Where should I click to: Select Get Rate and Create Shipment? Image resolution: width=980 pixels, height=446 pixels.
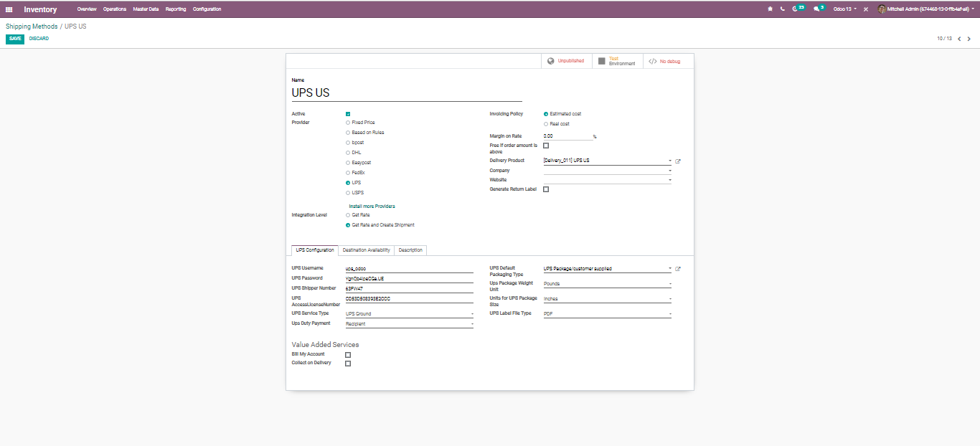point(348,225)
